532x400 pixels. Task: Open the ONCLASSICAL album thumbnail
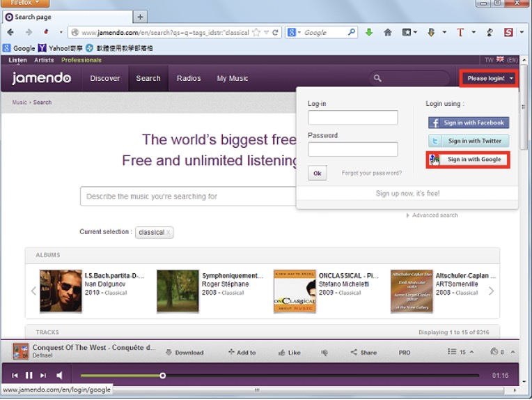pos(295,291)
